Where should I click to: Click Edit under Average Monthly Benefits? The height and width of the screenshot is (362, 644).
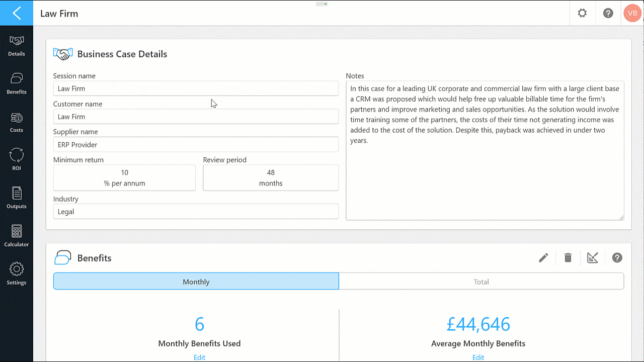tap(478, 357)
